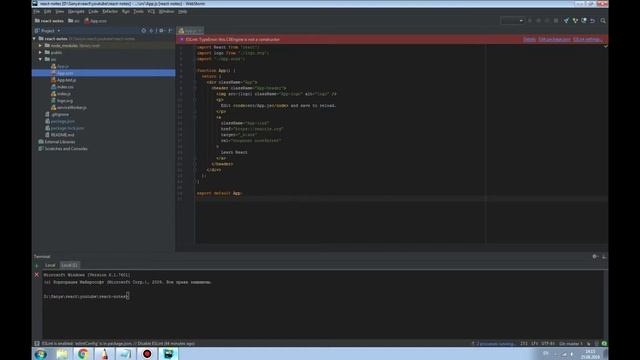Click the revert arrow toolbar icon
The width and height of the screenshot is (640, 360).
(x=593, y=20)
